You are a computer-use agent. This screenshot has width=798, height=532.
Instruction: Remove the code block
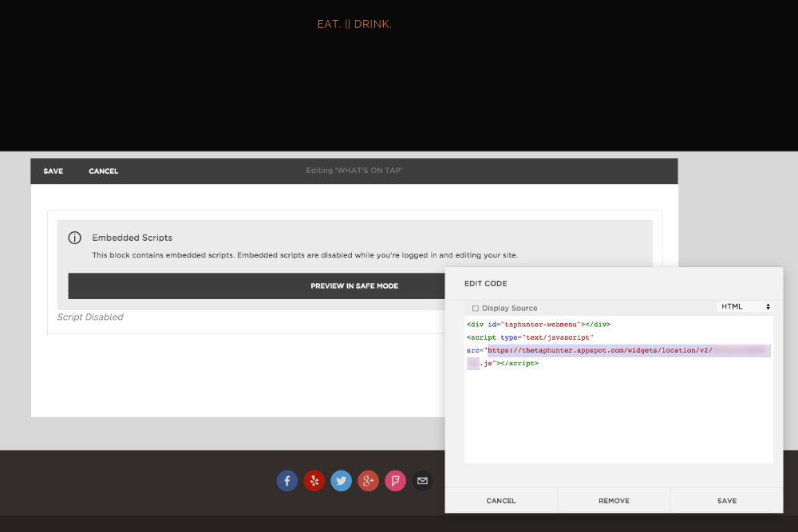point(614,500)
